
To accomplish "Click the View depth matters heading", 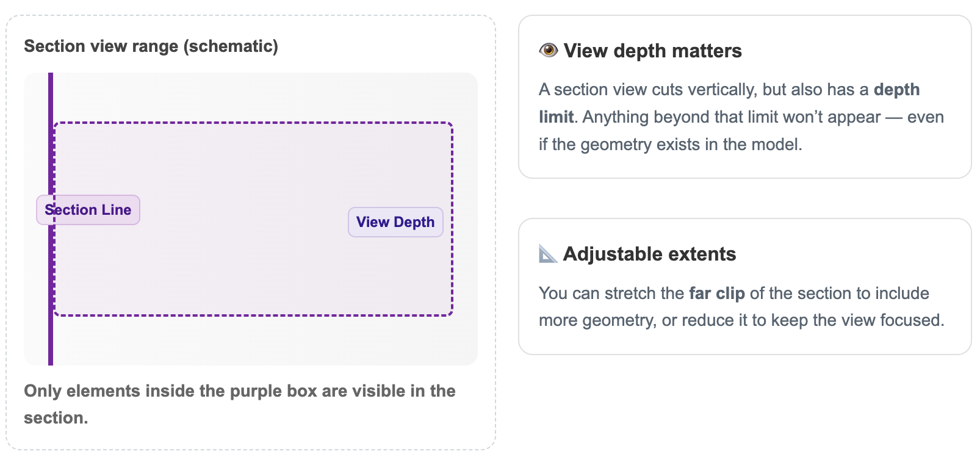I will click(x=652, y=51).
